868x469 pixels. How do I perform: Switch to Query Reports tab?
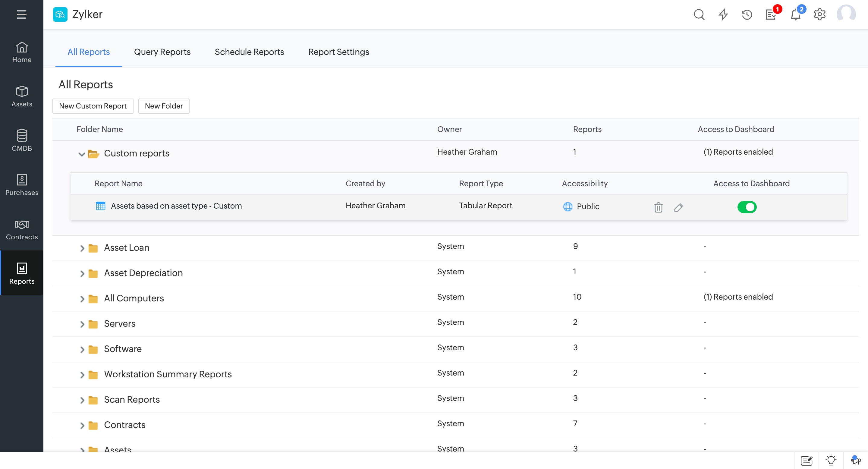click(x=162, y=52)
